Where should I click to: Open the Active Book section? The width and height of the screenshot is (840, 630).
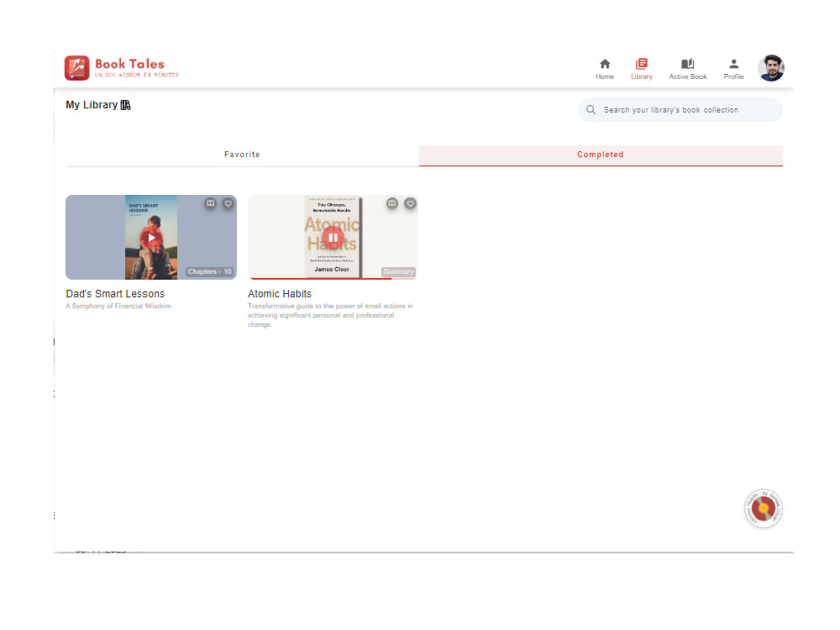click(x=688, y=69)
